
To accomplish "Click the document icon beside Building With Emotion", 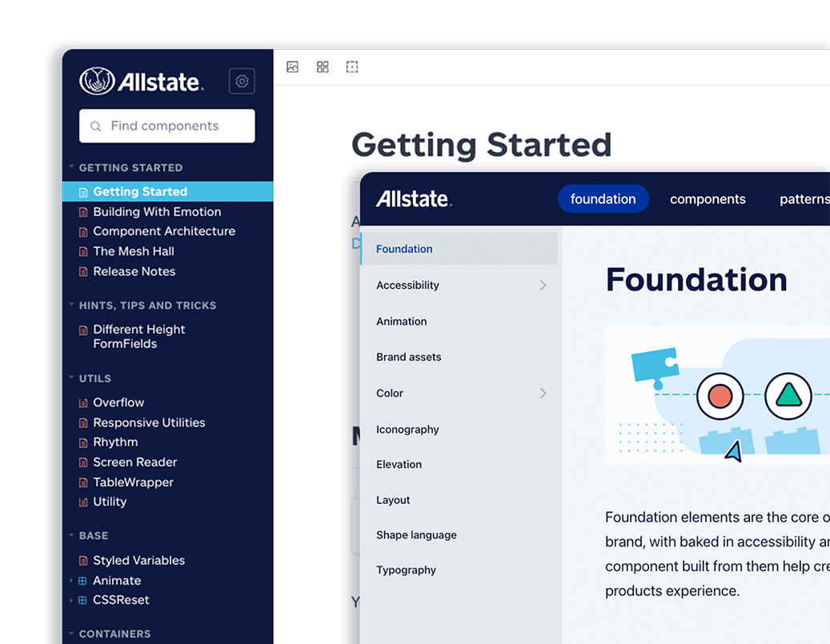I will (83, 212).
